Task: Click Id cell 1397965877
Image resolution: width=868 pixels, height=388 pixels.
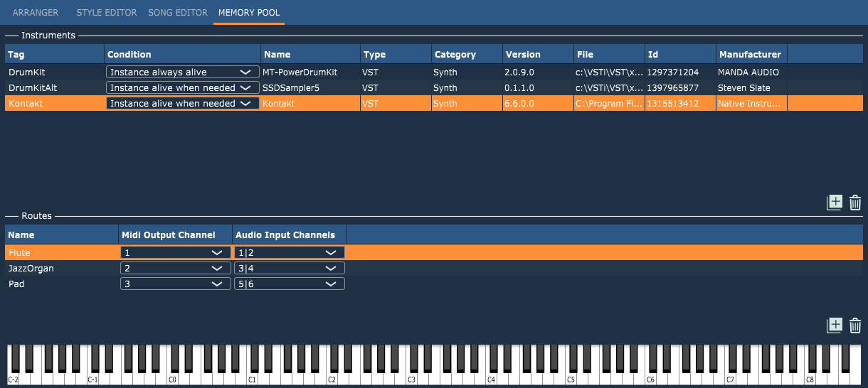Action: [681, 87]
